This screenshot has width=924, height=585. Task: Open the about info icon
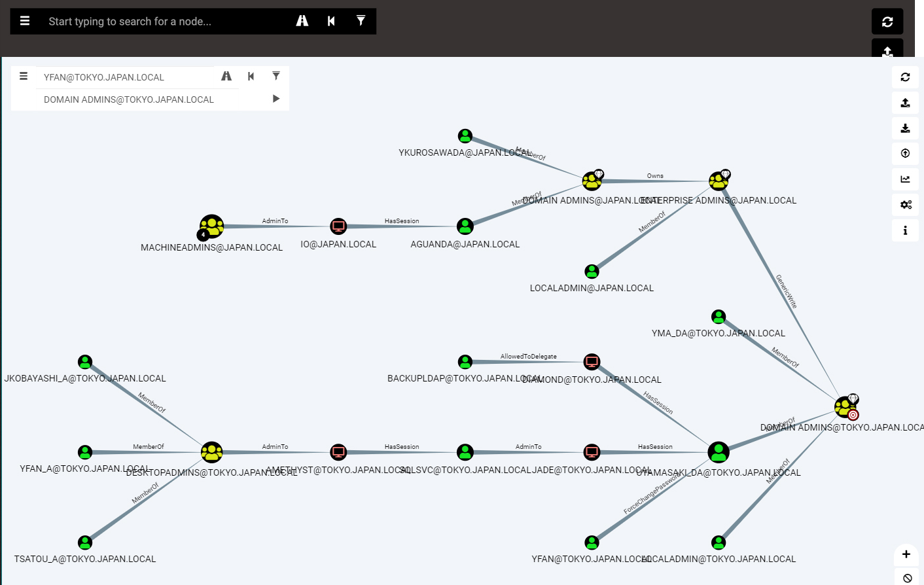tap(906, 230)
